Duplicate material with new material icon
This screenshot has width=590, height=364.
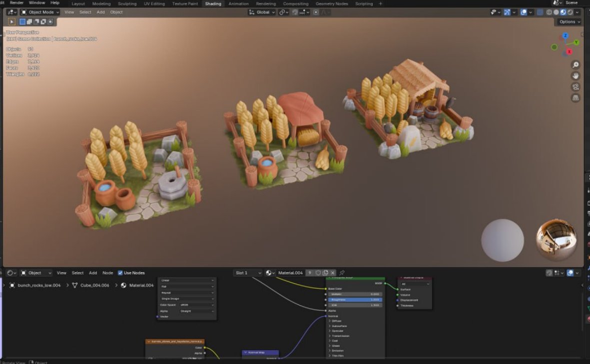click(x=326, y=273)
